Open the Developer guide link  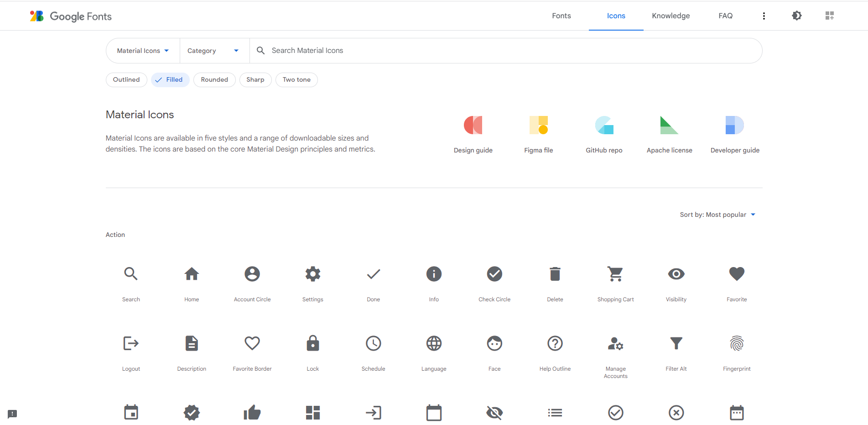[735, 135]
